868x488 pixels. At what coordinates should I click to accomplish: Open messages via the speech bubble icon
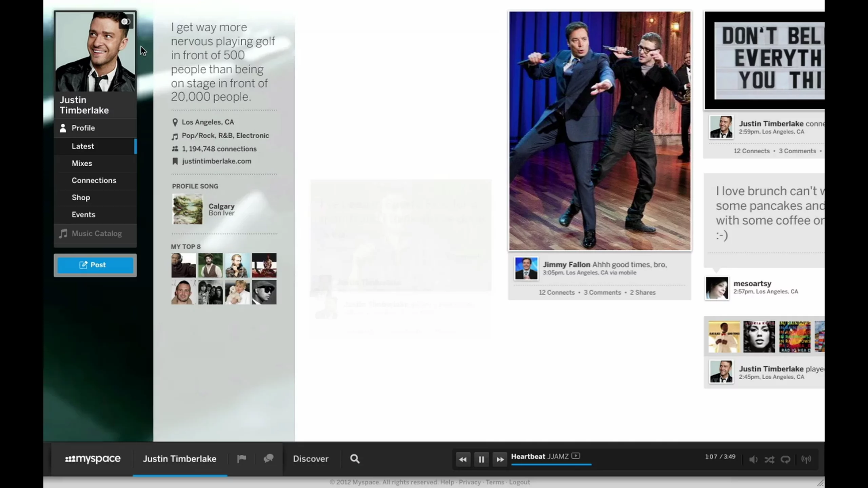[268, 459]
